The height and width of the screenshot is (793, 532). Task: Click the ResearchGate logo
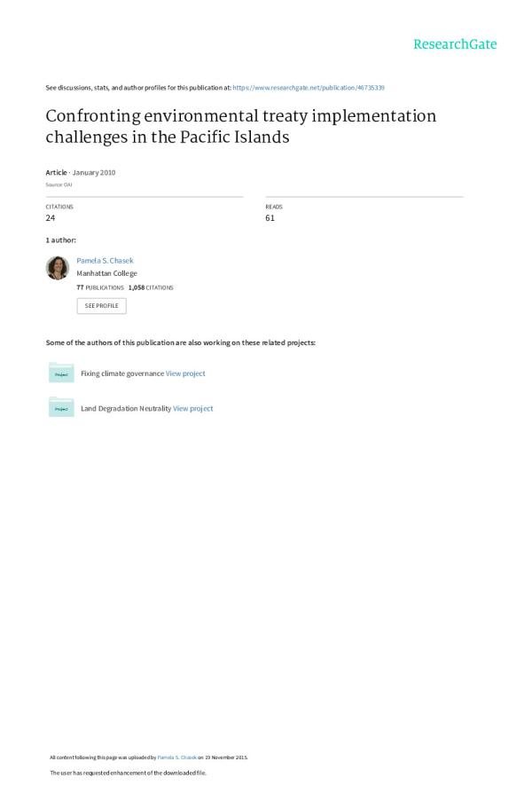[455, 44]
